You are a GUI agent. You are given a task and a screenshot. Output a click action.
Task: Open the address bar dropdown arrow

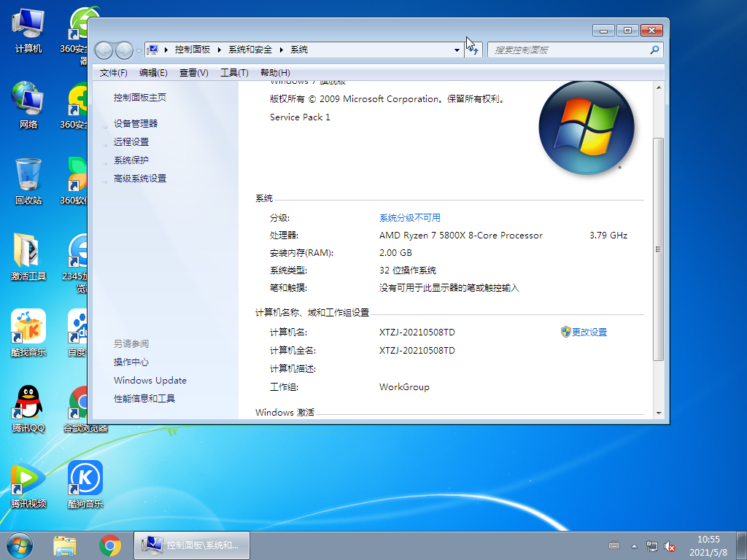click(457, 50)
